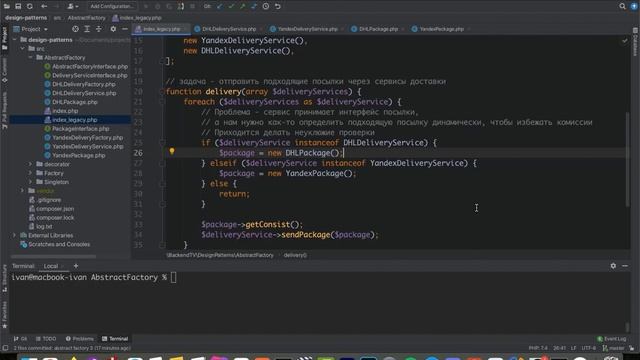Image resolution: width=640 pixels, height=360 pixels.
Task: Click the Expand All icon in Project panel
Action: [x=87, y=29]
